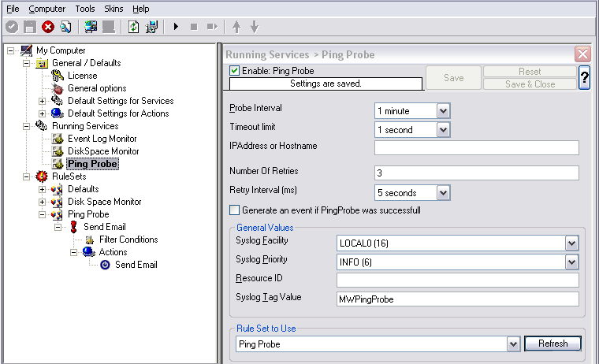Image resolution: width=599 pixels, height=364 pixels.
Task: Click the red X delete toolbar icon
Action: (48, 27)
